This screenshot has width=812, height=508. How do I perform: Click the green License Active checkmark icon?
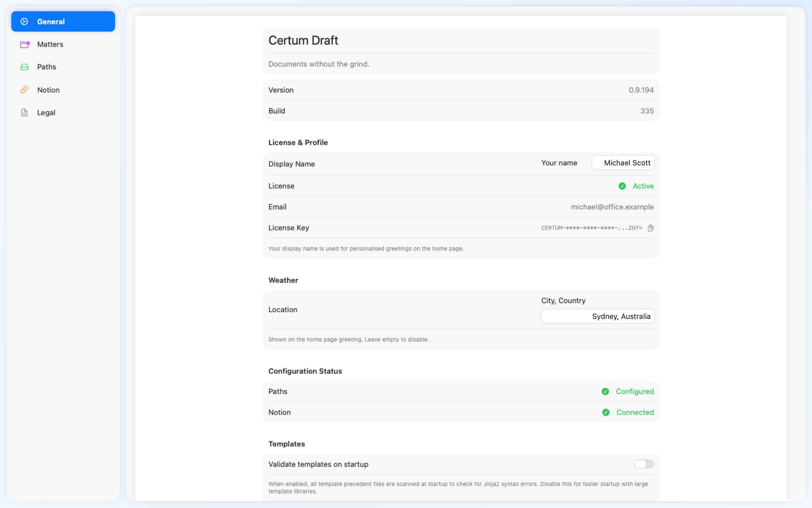click(x=622, y=186)
